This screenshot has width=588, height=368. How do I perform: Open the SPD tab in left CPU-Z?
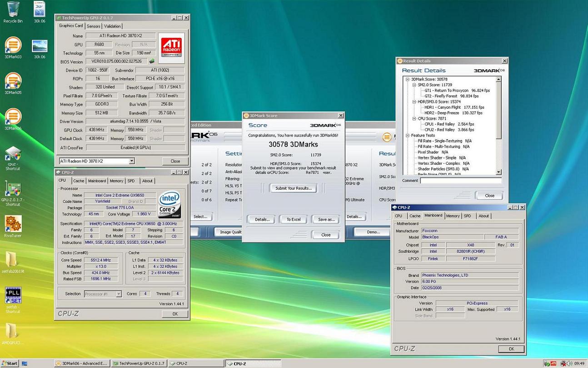coord(131,181)
